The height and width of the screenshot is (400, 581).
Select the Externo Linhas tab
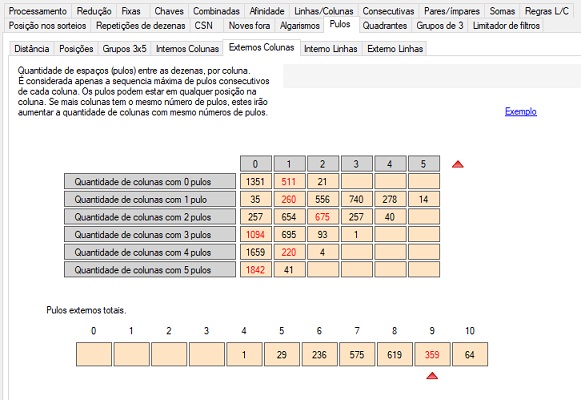pos(395,49)
